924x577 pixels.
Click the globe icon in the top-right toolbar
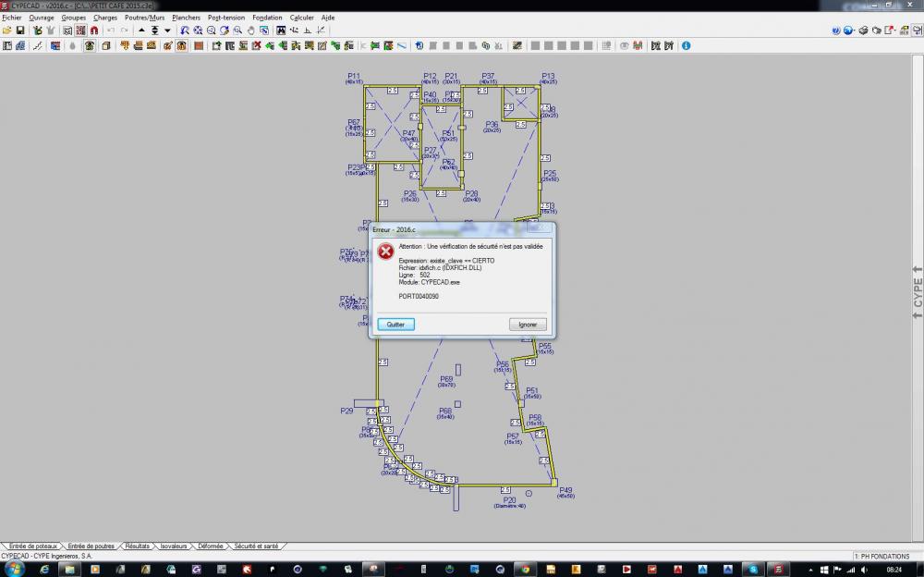(x=848, y=31)
